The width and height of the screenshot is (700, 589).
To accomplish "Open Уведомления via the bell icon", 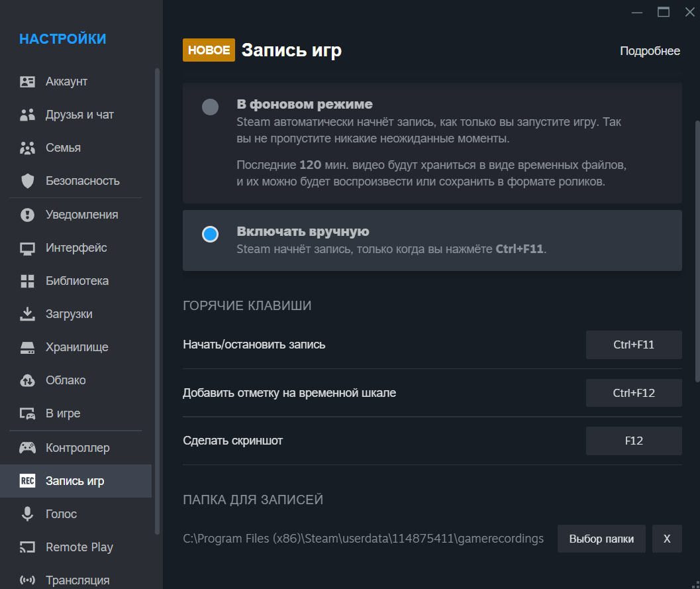I will tap(27, 214).
